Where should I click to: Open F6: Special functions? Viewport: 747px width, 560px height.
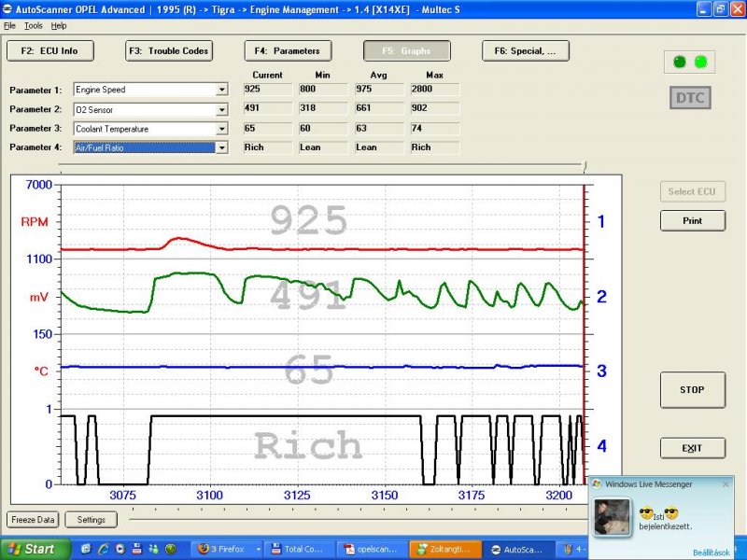[525, 51]
